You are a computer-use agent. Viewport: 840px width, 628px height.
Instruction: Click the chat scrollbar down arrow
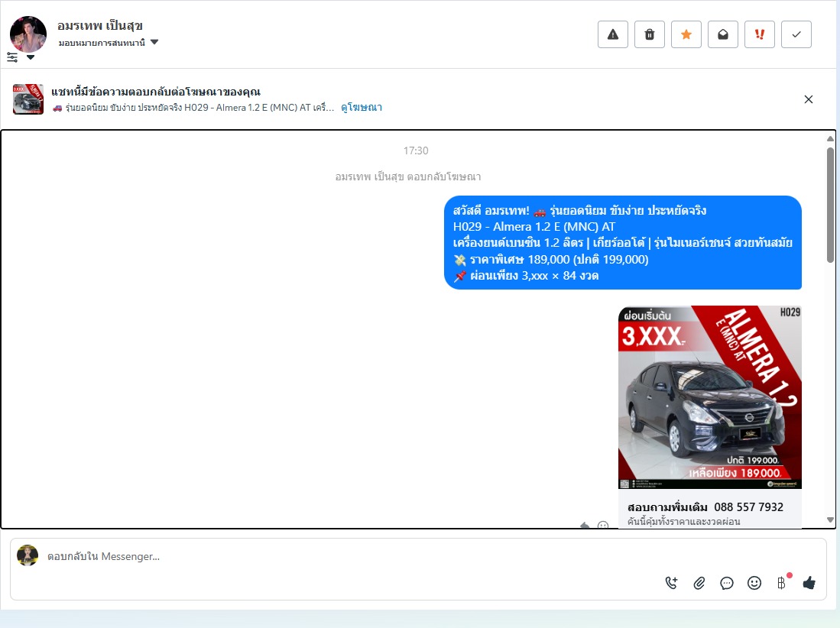tap(830, 520)
